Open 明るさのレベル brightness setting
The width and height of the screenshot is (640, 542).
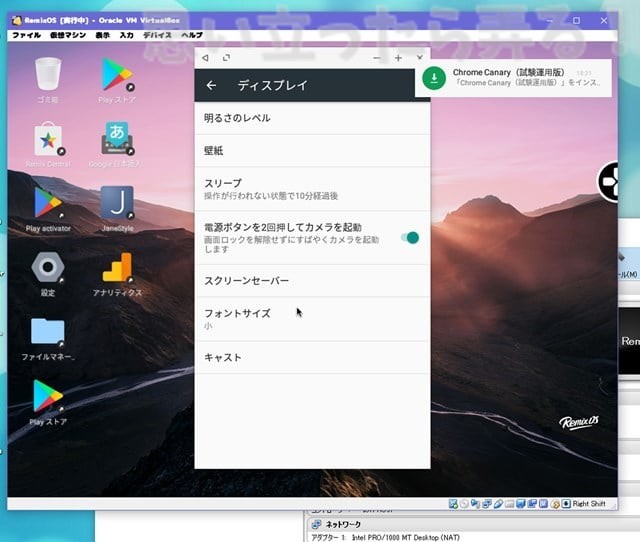312,118
